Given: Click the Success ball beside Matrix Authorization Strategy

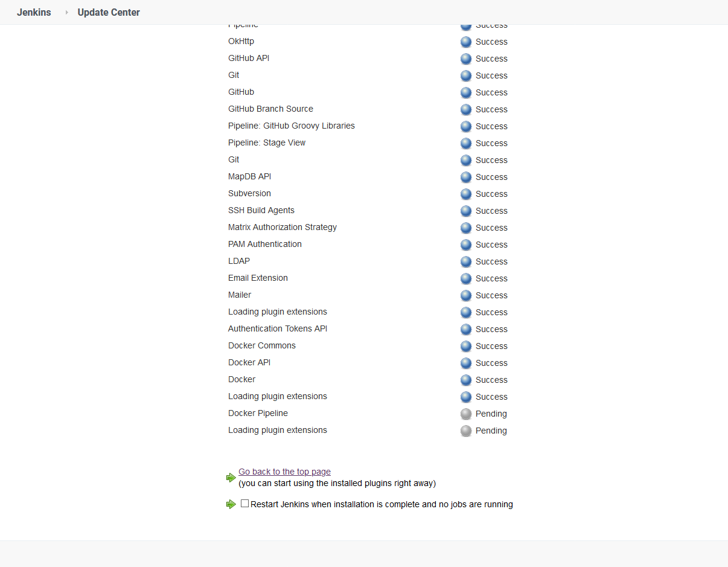Looking at the screenshot, I should point(465,228).
